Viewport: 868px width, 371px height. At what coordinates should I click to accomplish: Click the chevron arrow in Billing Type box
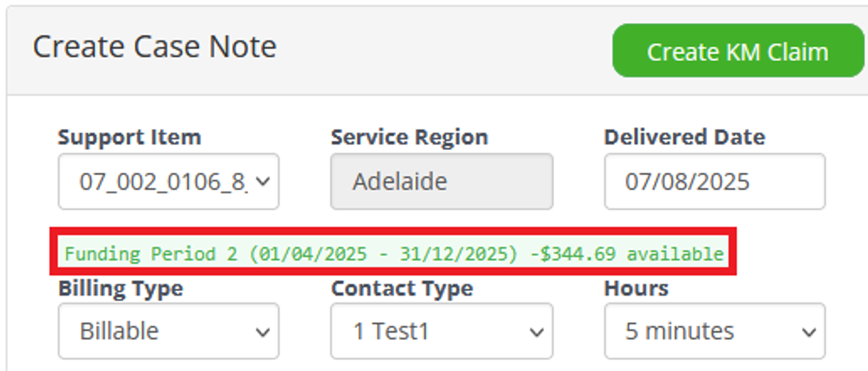[x=264, y=331]
